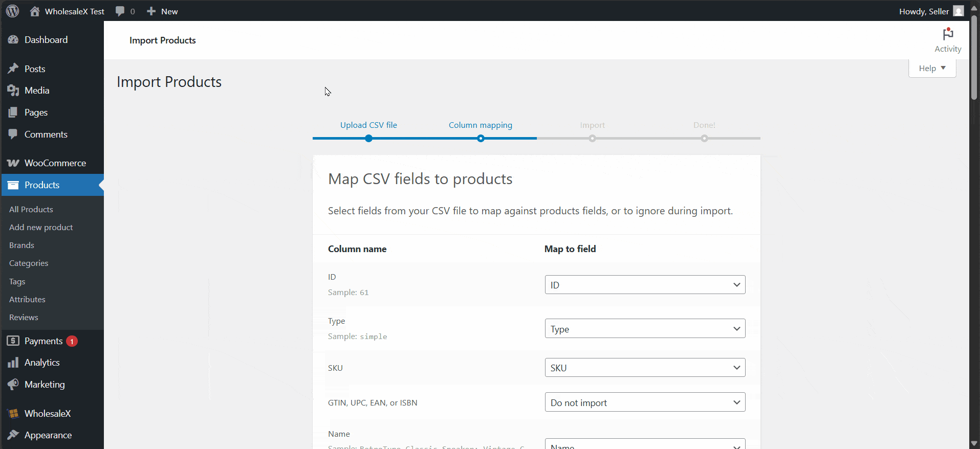Click the Posts pin icon
Screen dimensions: 980x449
click(x=13, y=69)
